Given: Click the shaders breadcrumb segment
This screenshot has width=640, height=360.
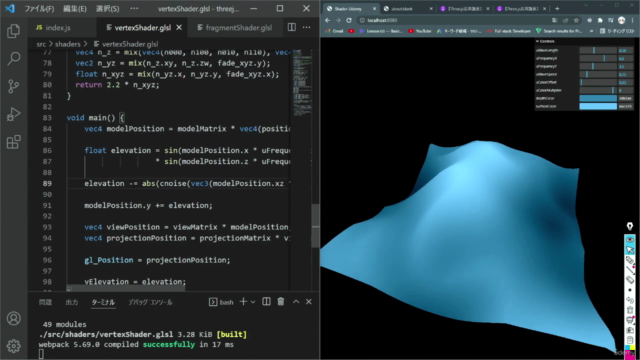Looking at the screenshot, I should click(x=67, y=44).
